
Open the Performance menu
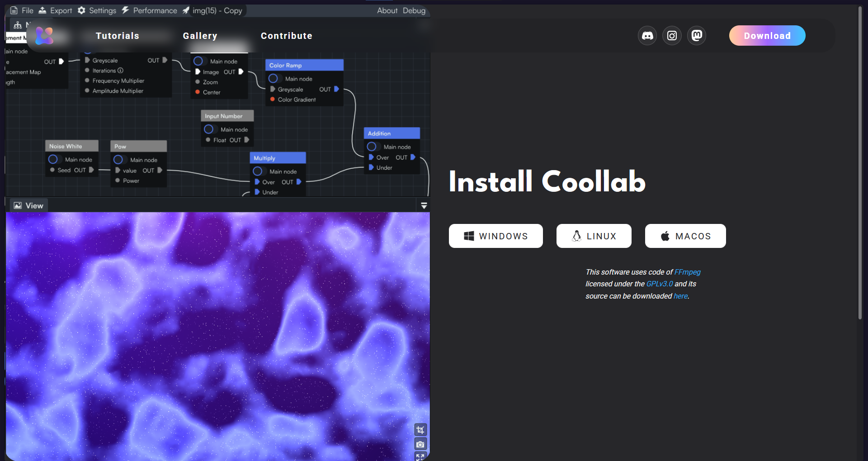coord(150,10)
